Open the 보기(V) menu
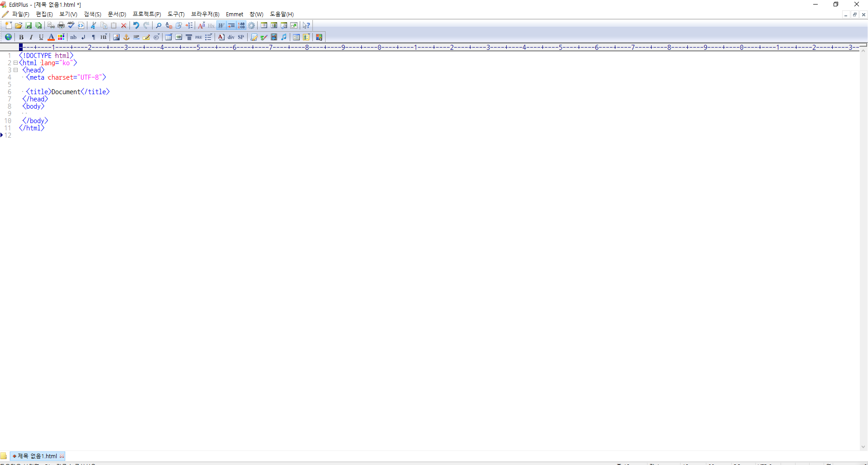This screenshot has height=465, width=868. pos(68,14)
